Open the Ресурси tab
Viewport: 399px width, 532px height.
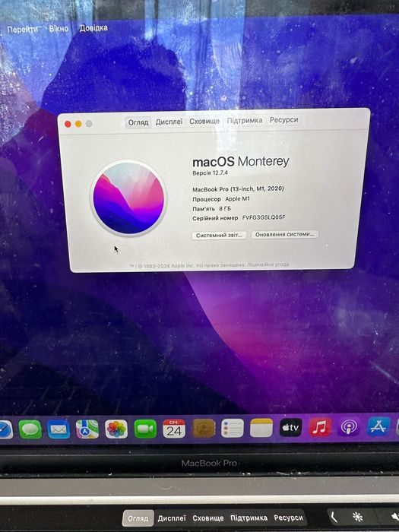pyautogui.click(x=284, y=120)
